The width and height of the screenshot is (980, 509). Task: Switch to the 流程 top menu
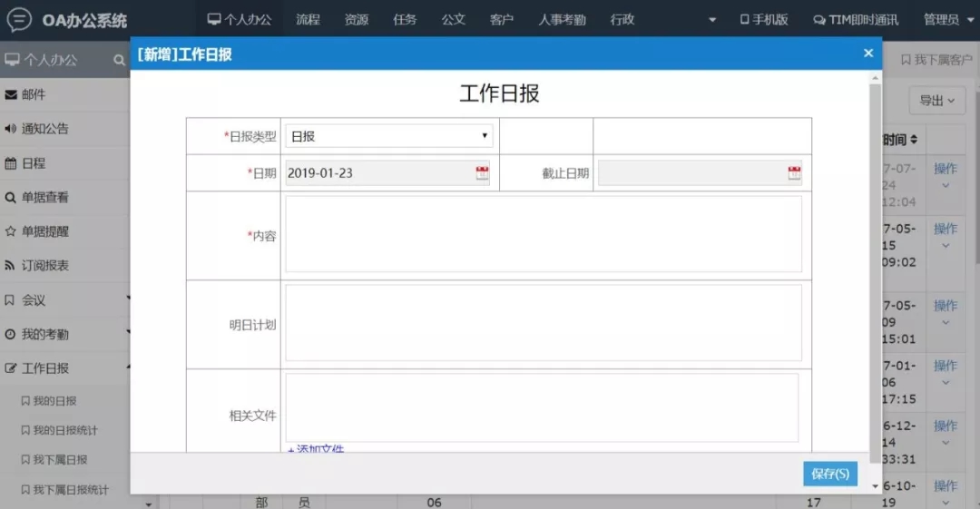pyautogui.click(x=308, y=19)
